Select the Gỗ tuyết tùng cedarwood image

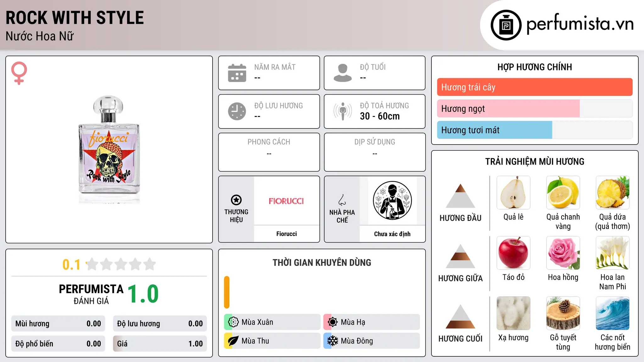tap(563, 313)
